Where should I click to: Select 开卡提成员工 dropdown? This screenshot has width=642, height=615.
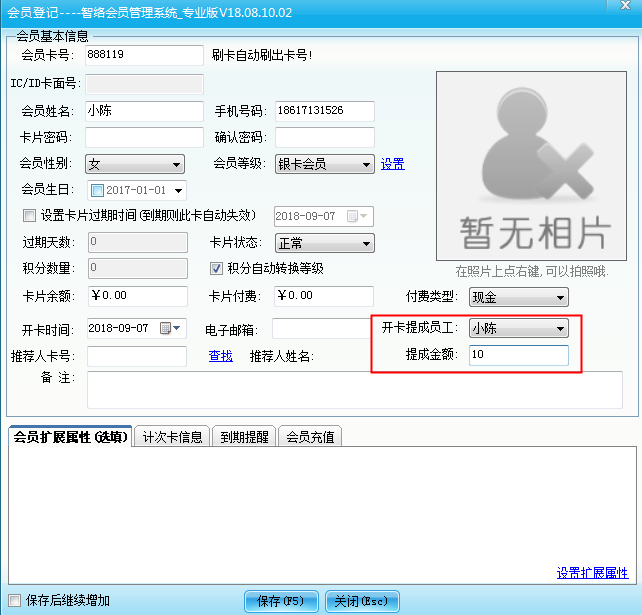click(x=560, y=328)
